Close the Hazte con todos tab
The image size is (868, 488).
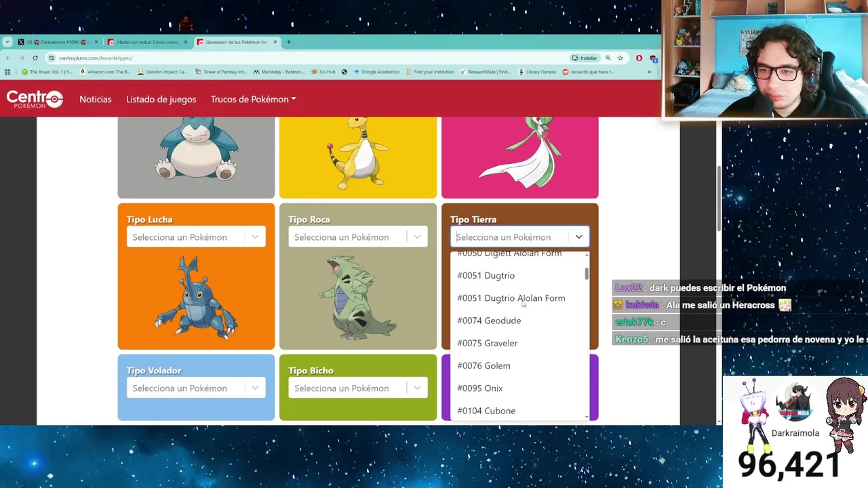tap(186, 42)
